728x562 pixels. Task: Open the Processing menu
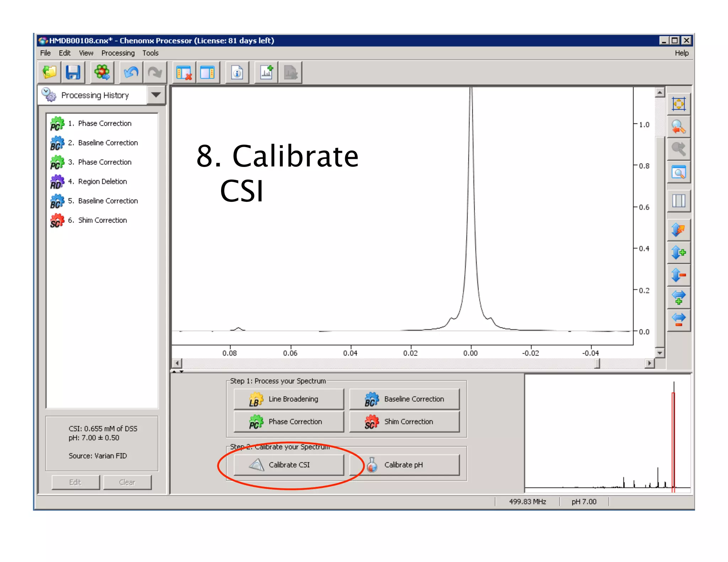pyautogui.click(x=118, y=53)
